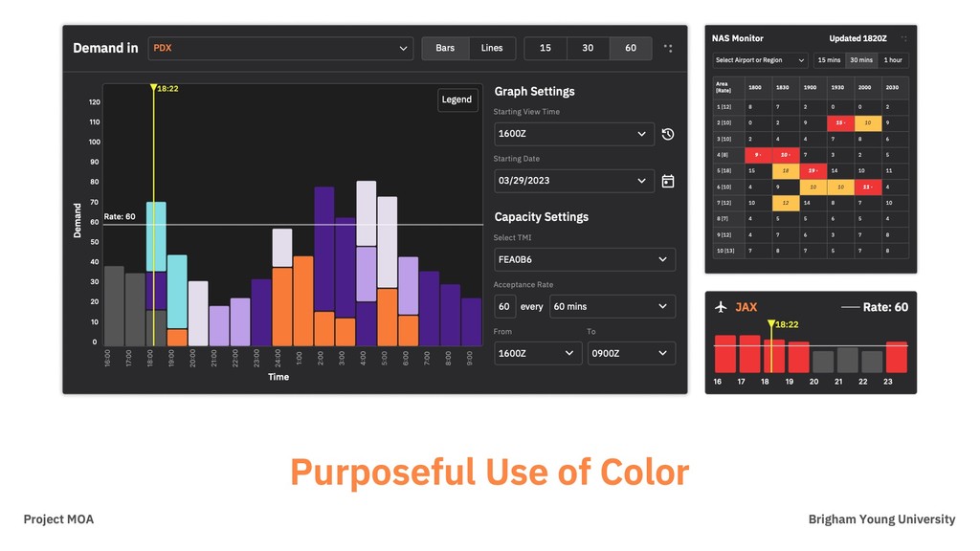Switch the demand graph to Lines view
The width and height of the screenshot is (980, 551).
(492, 48)
